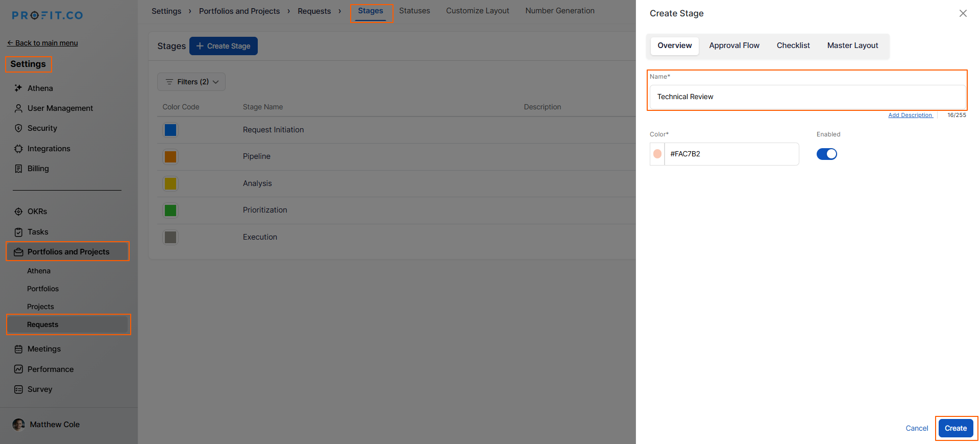Viewport: 980px width, 444px height.
Task: Click the User Management person icon
Action: point(18,108)
